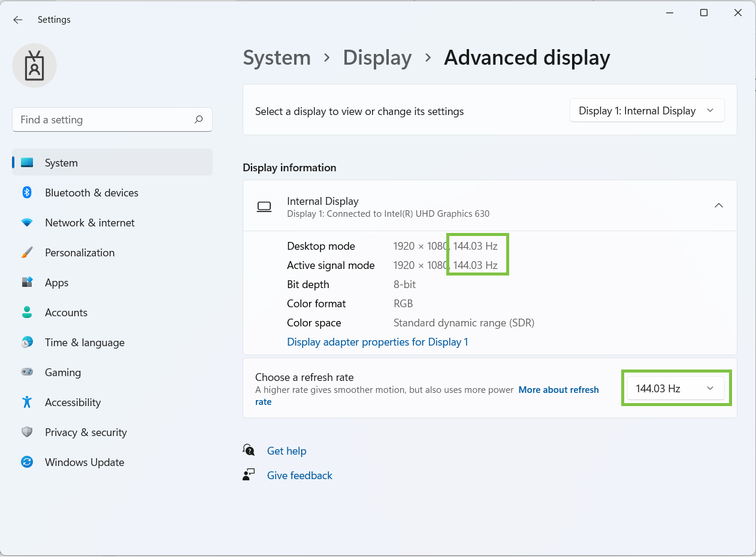Open the More about refresh rate link
The image size is (756, 557).
pos(558,389)
